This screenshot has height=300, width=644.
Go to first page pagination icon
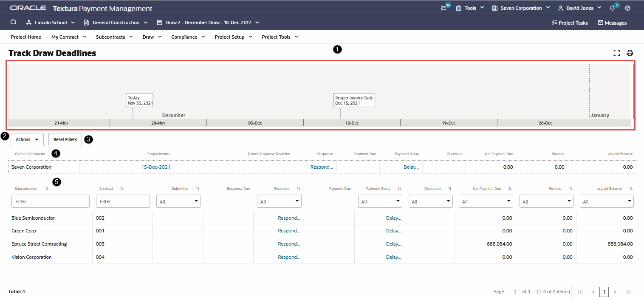click(x=580, y=292)
